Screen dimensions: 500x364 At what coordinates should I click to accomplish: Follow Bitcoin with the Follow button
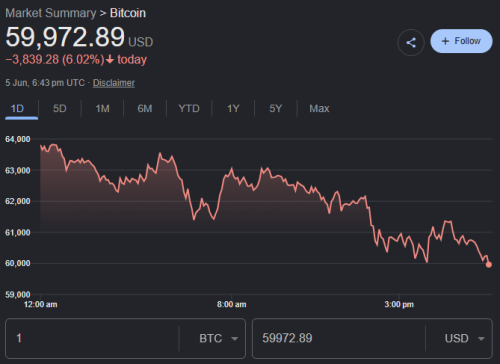pos(461,41)
